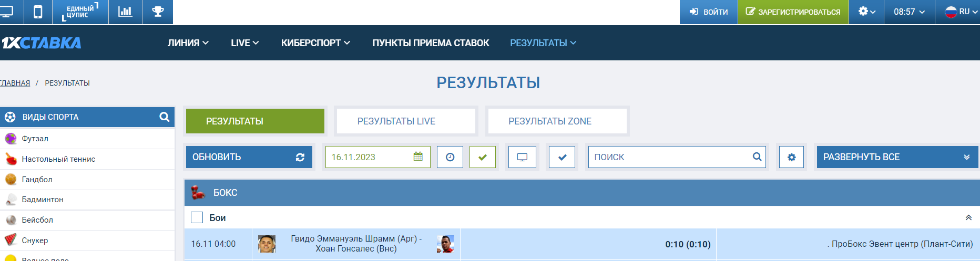
Task: Go to ГЛАВНАЯ breadcrumb link
Action: (x=15, y=83)
